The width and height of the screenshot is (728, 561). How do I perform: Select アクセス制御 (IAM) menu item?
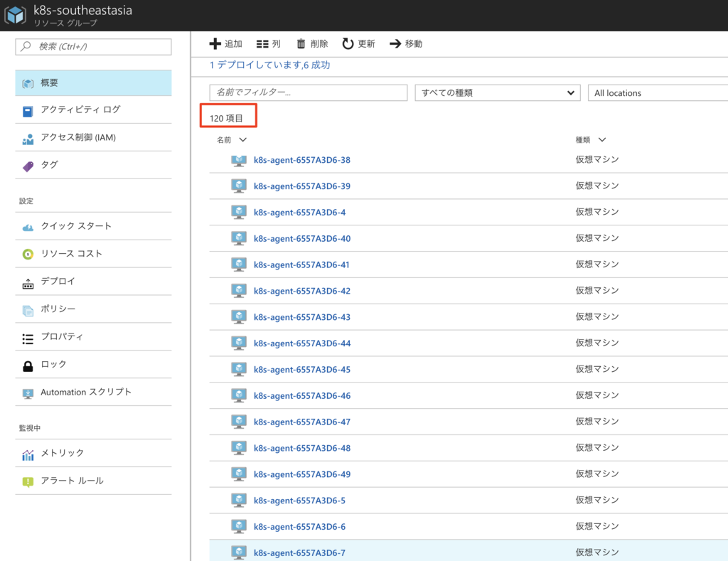click(x=93, y=137)
